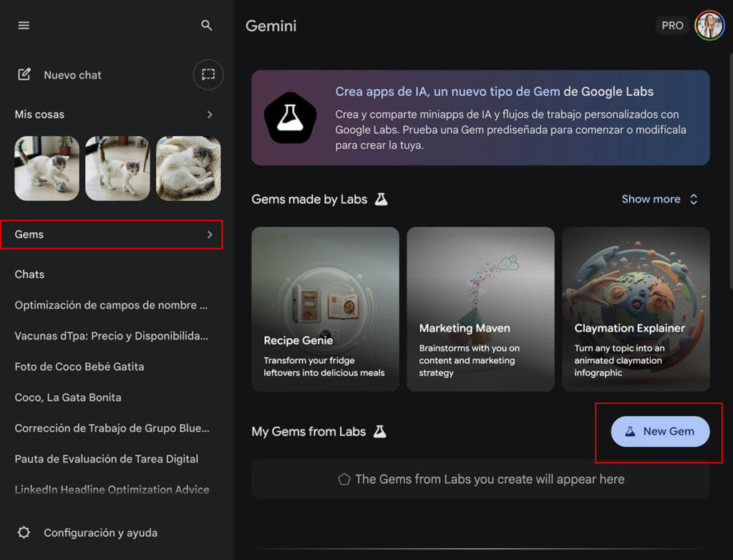
Task: Open the first cat photo thumbnail
Action: point(47,168)
